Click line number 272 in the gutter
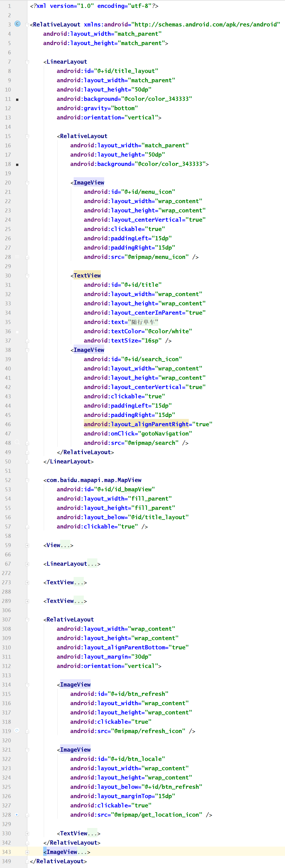The height and width of the screenshot is (868, 285). tap(6, 573)
